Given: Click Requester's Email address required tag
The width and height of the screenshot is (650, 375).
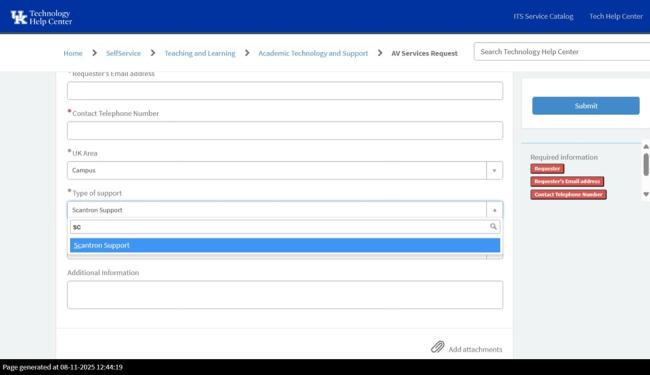Looking at the screenshot, I should pyautogui.click(x=567, y=181).
